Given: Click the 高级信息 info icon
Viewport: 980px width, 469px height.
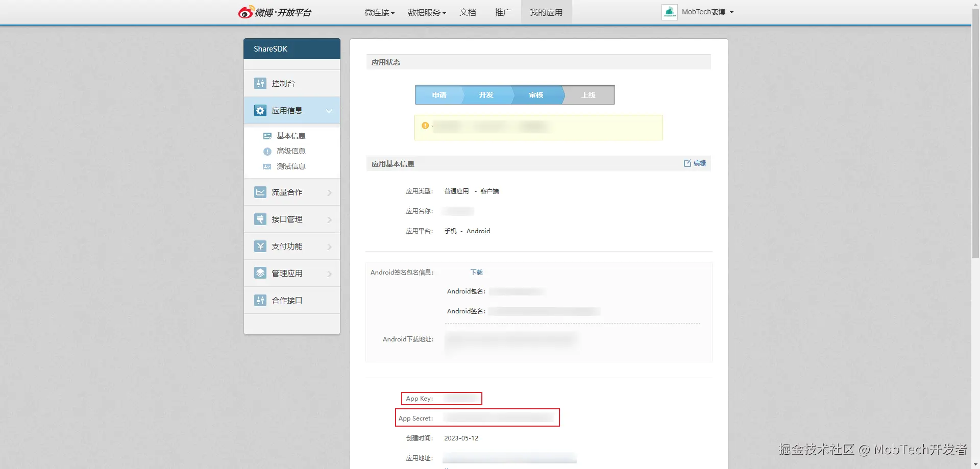Looking at the screenshot, I should [x=267, y=151].
